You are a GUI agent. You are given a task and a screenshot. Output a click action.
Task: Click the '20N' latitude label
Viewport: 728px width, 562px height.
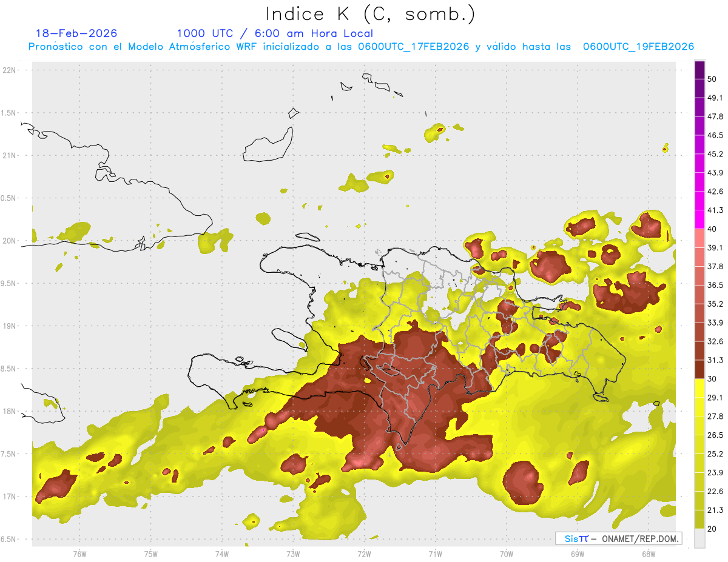click(x=10, y=241)
